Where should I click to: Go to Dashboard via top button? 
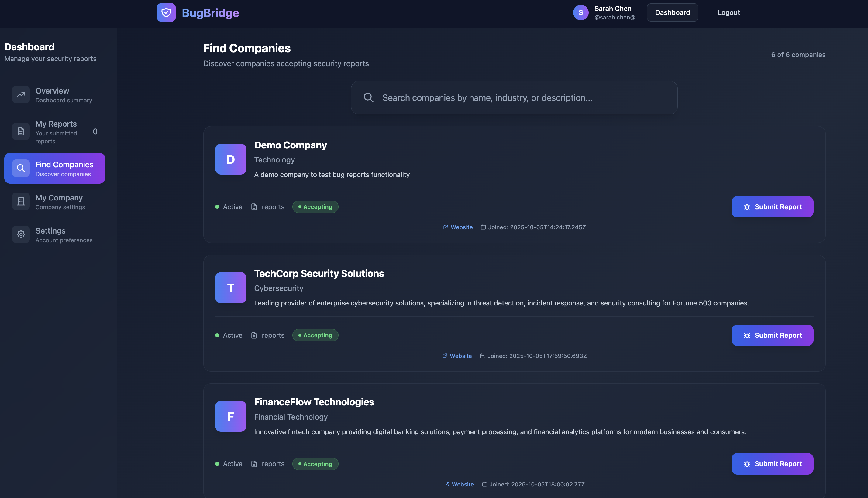point(672,13)
